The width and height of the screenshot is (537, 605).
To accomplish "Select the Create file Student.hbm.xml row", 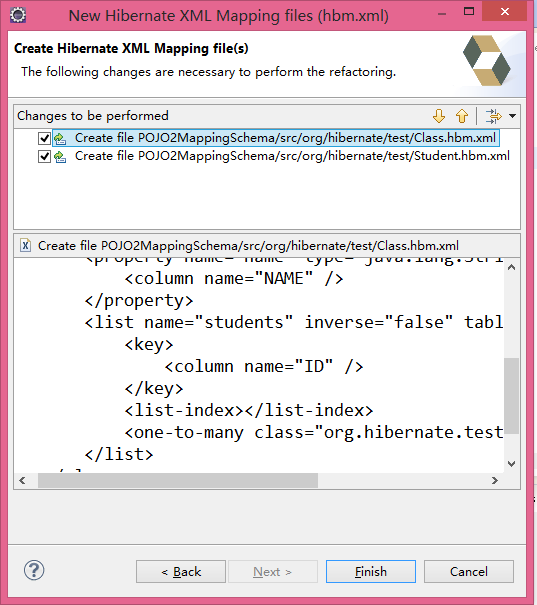I will click(292, 156).
